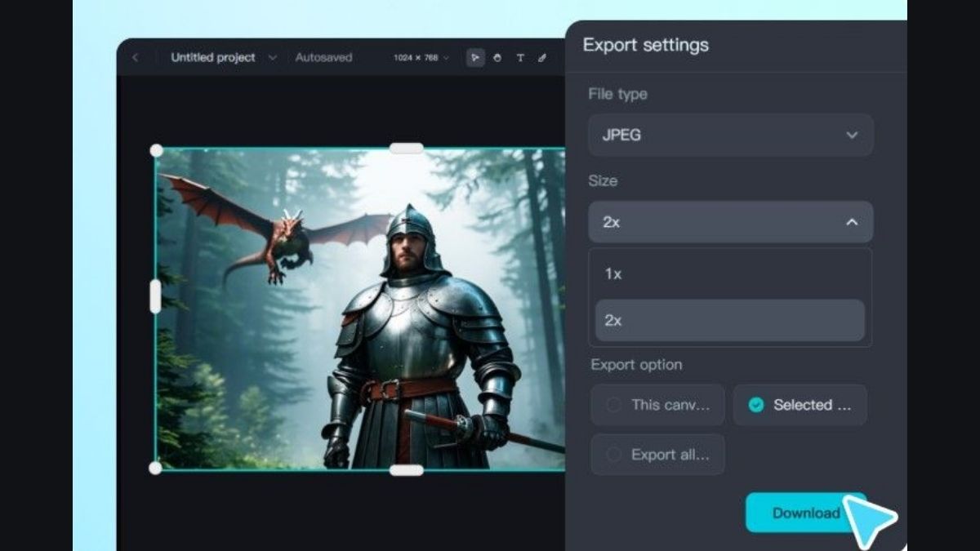Activate the hand pan tool
Screen dimensions: 980x551
[x=497, y=58]
